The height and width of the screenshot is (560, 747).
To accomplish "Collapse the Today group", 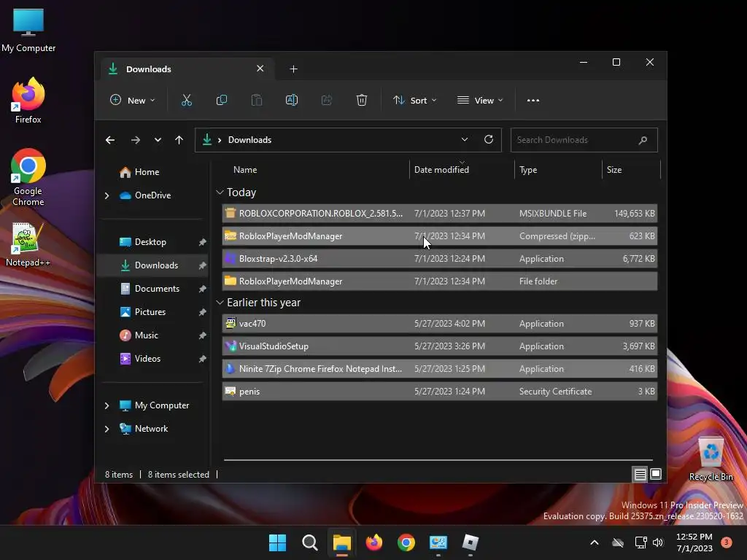I will [220, 192].
